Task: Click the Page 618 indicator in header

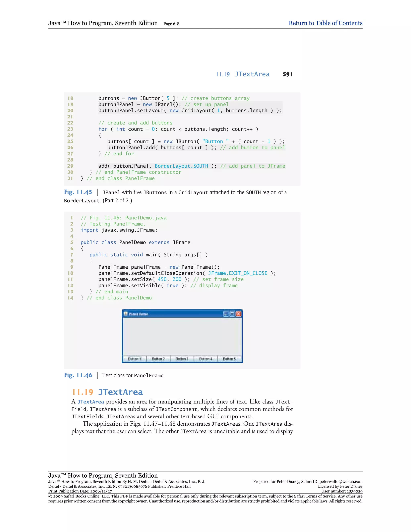Action: pos(171,24)
